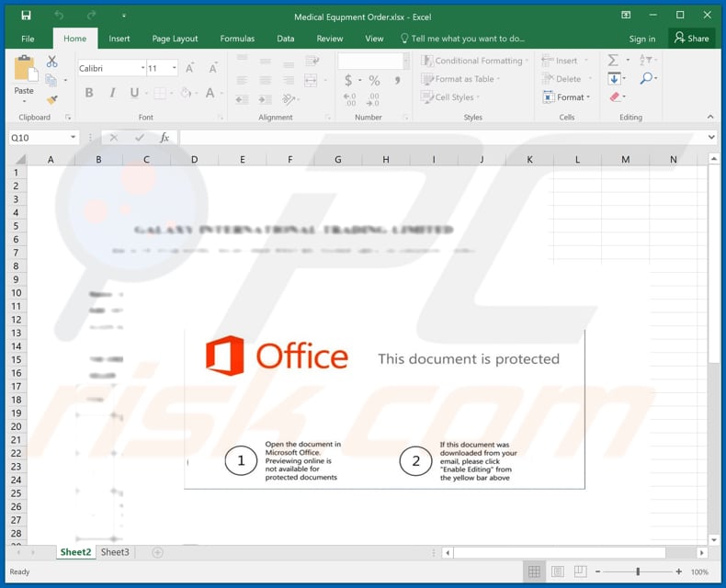Viewport: 726px width, 588px height.
Task: Click the Fill Color bucket icon
Action: tap(186, 93)
